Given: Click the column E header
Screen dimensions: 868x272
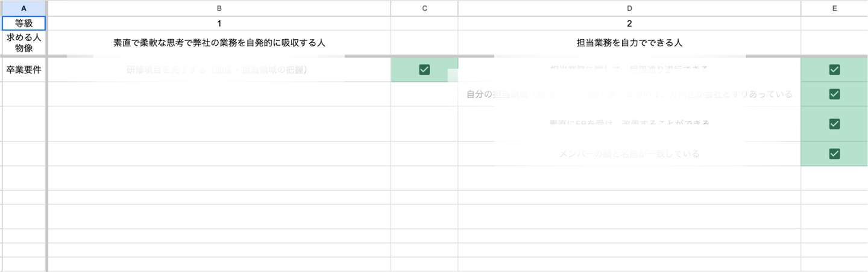Looking at the screenshot, I should [834, 8].
